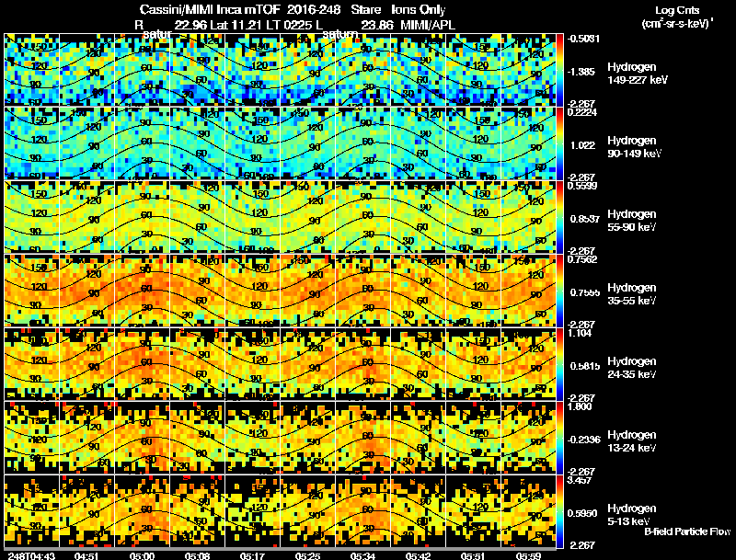Image resolution: width=736 pixels, height=560 pixels.
Task: Click the color bar beside Hydrogen 24-35 keV
Action: [x=559, y=364]
